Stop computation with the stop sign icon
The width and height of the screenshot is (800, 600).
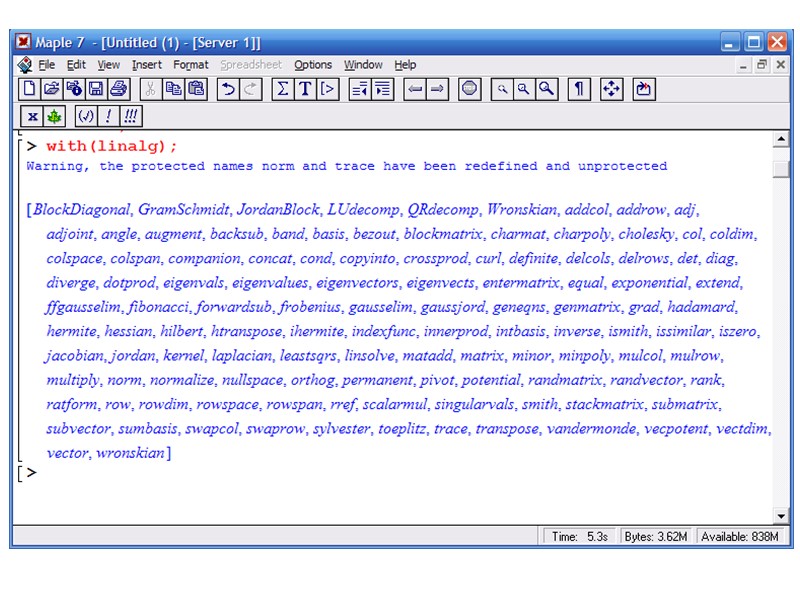coord(469,89)
